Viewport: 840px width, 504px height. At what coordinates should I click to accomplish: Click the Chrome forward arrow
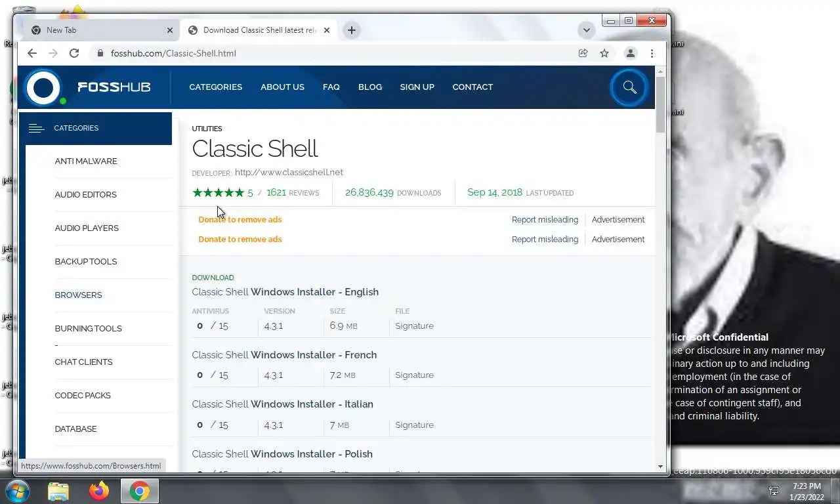point(53,53)
